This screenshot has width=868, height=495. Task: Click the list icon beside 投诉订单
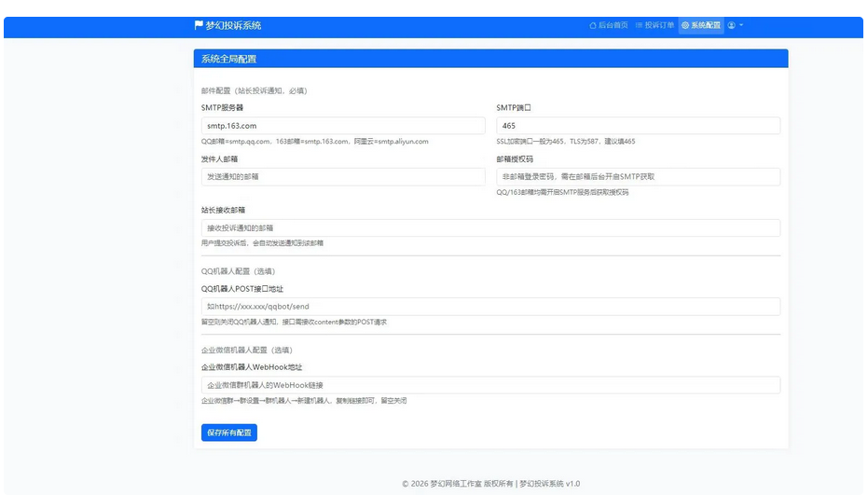[640, 25]
